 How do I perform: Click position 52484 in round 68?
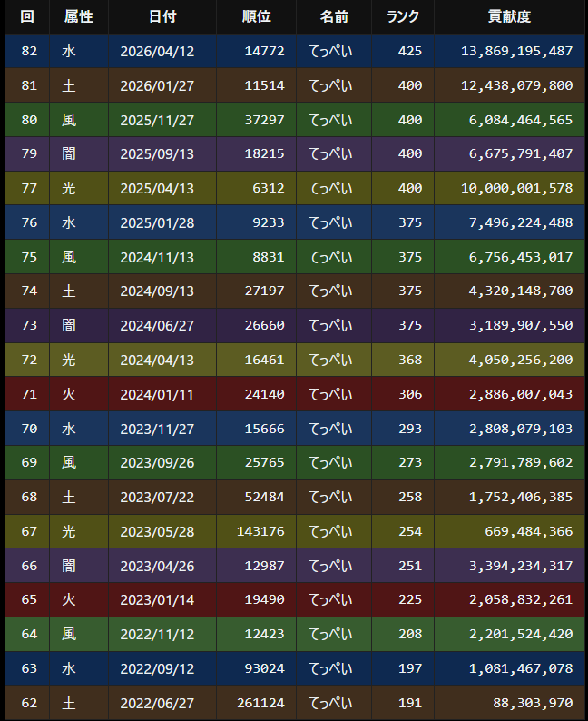click(265, 497)
